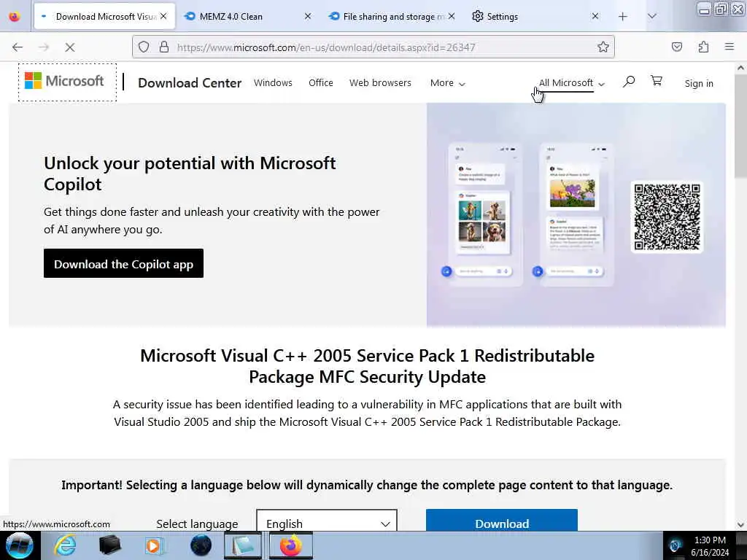The image size is (747, 560).
Task: Open the Select language English dropdown
Action: pyautogui.click(x=326, y=521)
